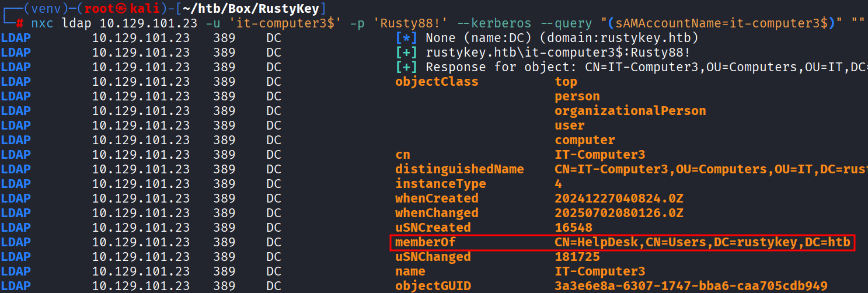This screenshot has height=293, width=868.
Task: Click the objectGUID value 3a3e6e8a-6307-1747
Action: tap(691, 286)
